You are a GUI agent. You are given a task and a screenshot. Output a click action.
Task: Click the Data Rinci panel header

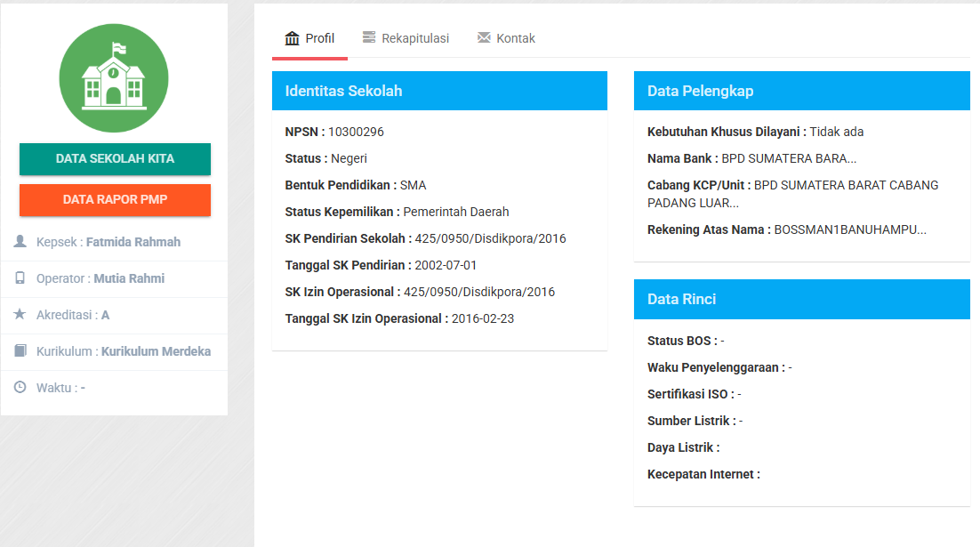point(801,299)
